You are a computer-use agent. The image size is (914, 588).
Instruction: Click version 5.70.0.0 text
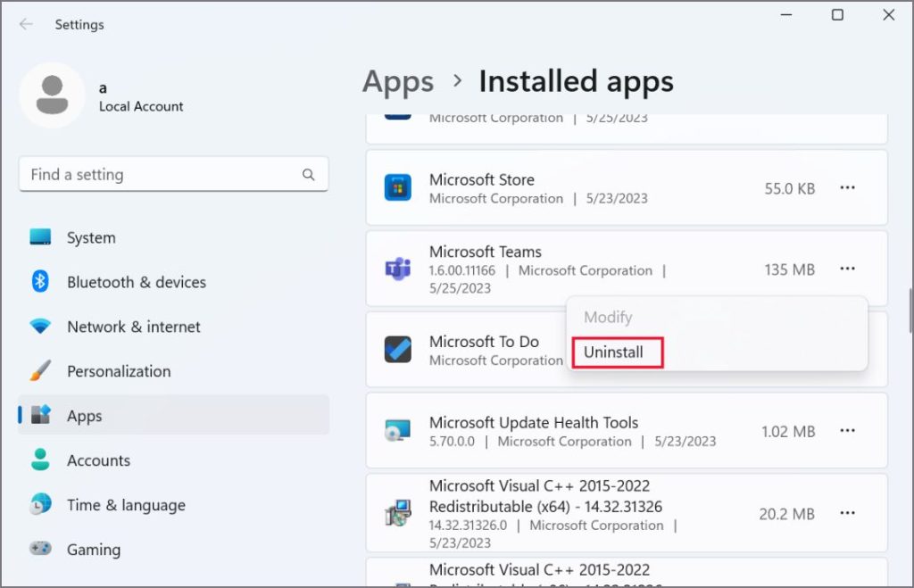click(452, 441)
